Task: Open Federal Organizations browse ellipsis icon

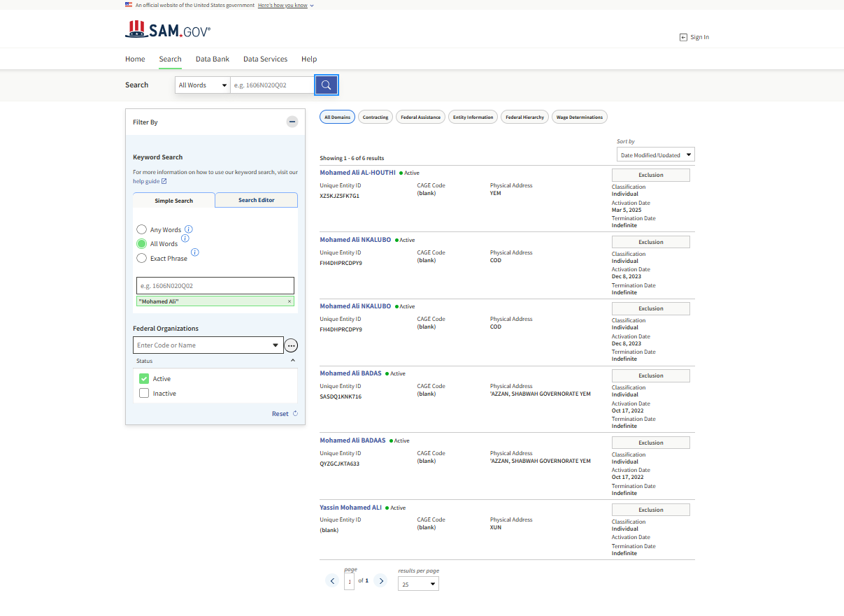Action: (x=291, y=345)
